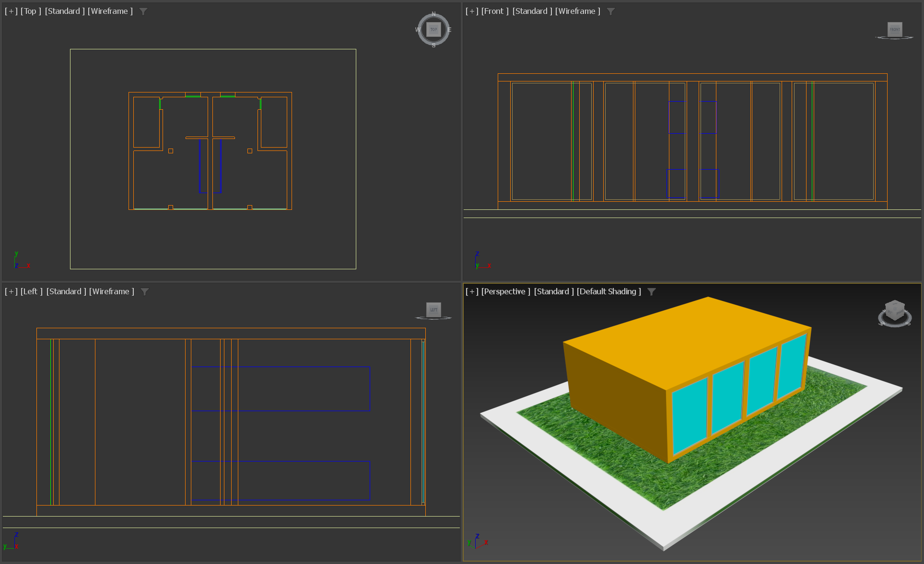This screenshot has height=564, width=924.
Task: Open the [Front] point-of-view label menu
Action: click(x=495, y=11)
